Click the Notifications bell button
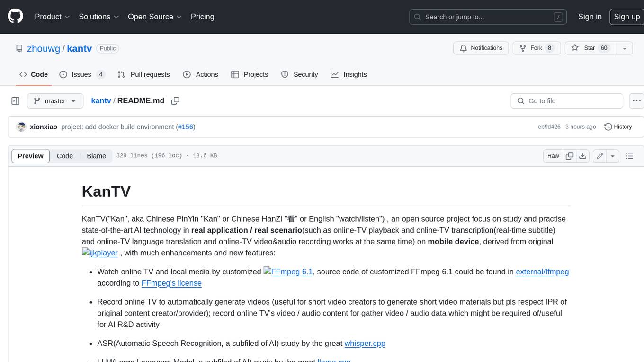The image size is (644, 362). [481, 48]
